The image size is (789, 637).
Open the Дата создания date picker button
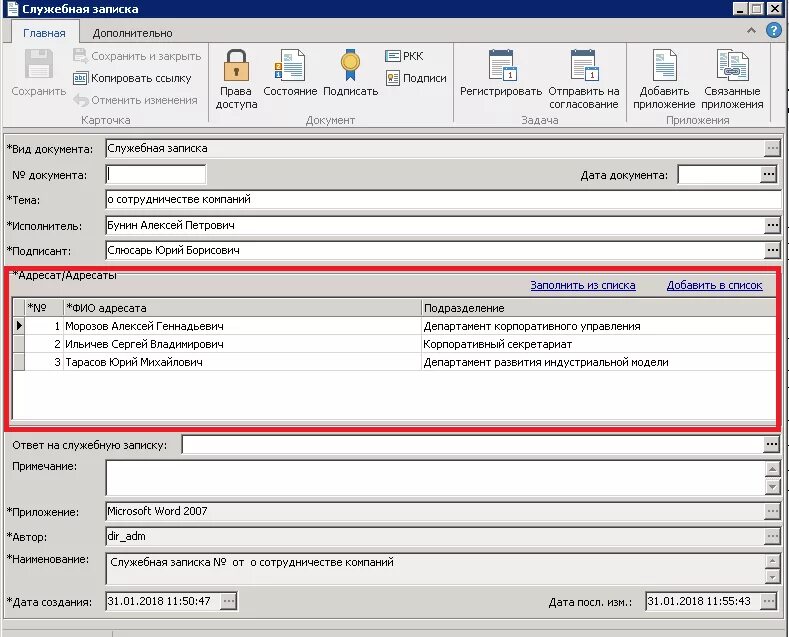pos(228,601)
